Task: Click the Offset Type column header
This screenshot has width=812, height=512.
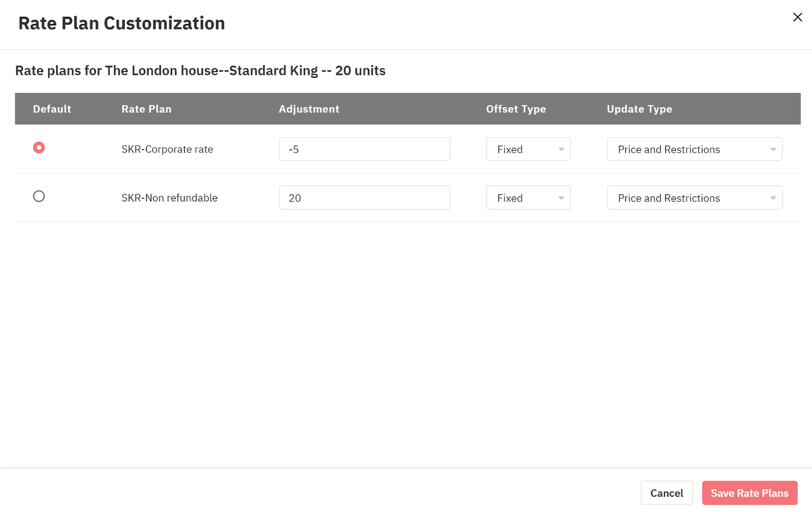Action: click(x=516, y=109)
